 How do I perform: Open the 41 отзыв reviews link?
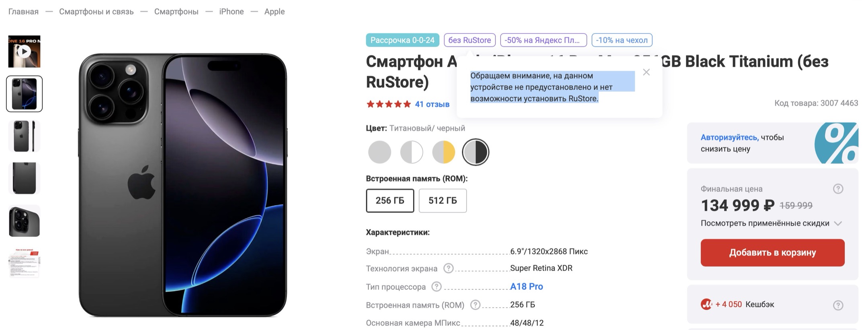(432, 104)
